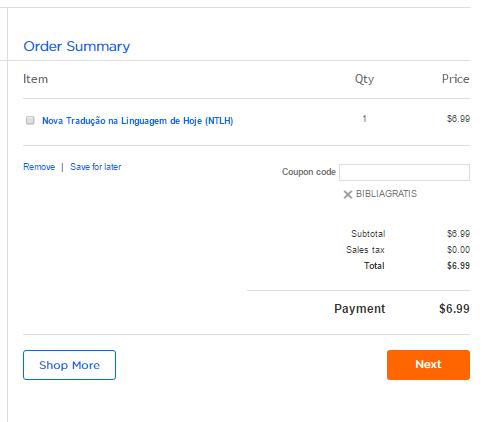Click the Subtotal label
This screenshot has width=491, height=422.
coord(368,234)
